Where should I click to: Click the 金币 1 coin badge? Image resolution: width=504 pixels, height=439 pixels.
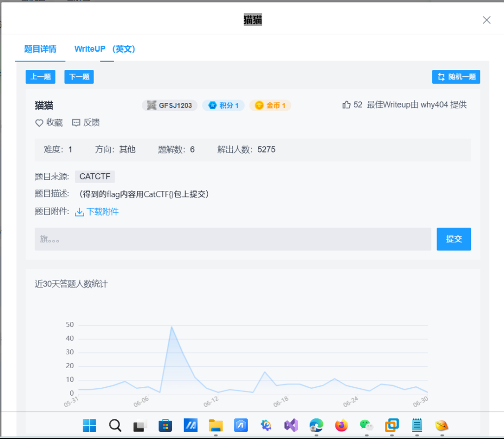click(270, 105)
